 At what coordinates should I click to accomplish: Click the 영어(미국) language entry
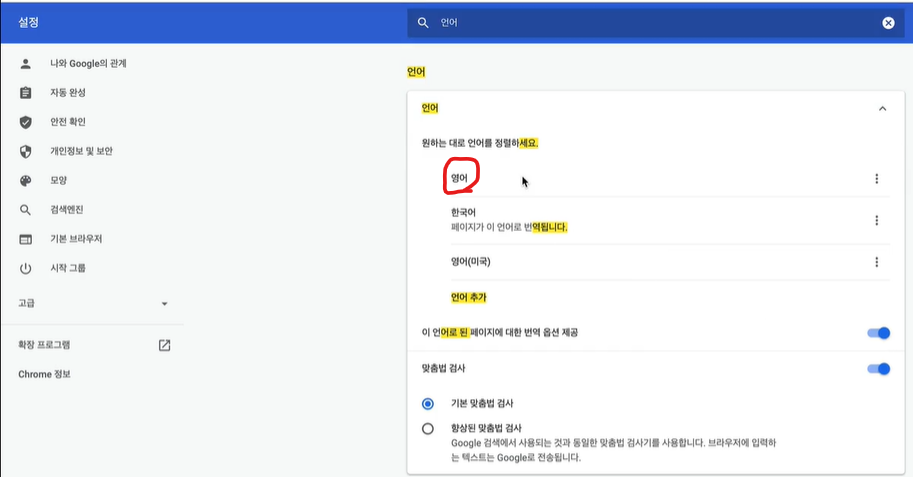click(470, 262)
